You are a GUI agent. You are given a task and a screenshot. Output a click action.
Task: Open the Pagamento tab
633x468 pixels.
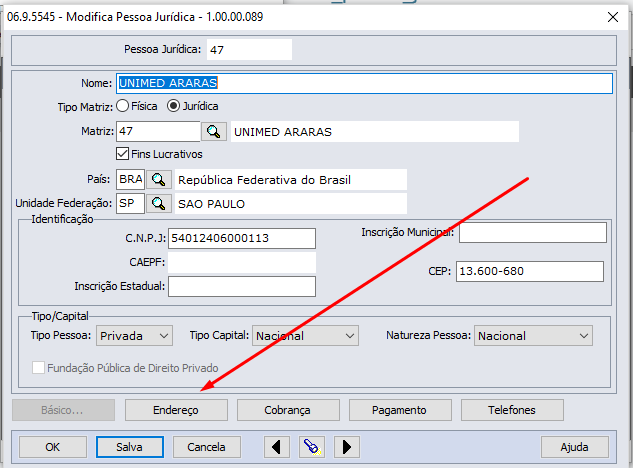pos(400,410)
